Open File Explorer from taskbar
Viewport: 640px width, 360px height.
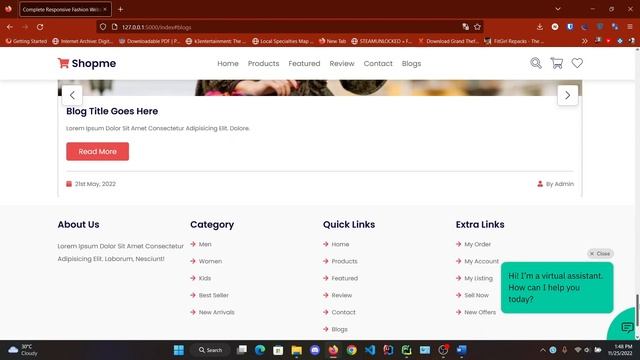[297, 350]
